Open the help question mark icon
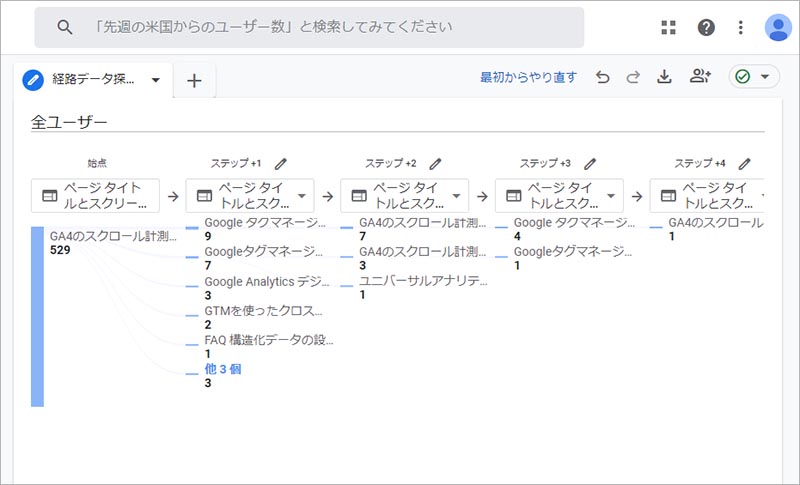The height and width of the screenshot is (485, 800). click(706, 28)
